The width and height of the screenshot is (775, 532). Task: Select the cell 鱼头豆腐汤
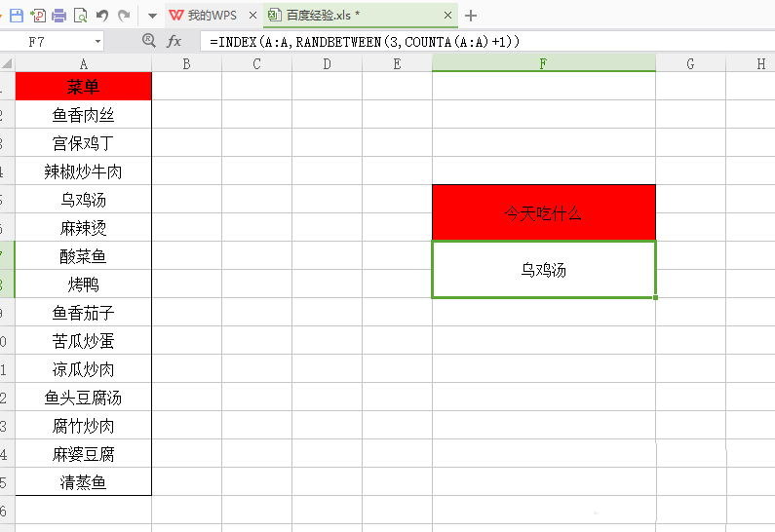(x=84, y=397)
